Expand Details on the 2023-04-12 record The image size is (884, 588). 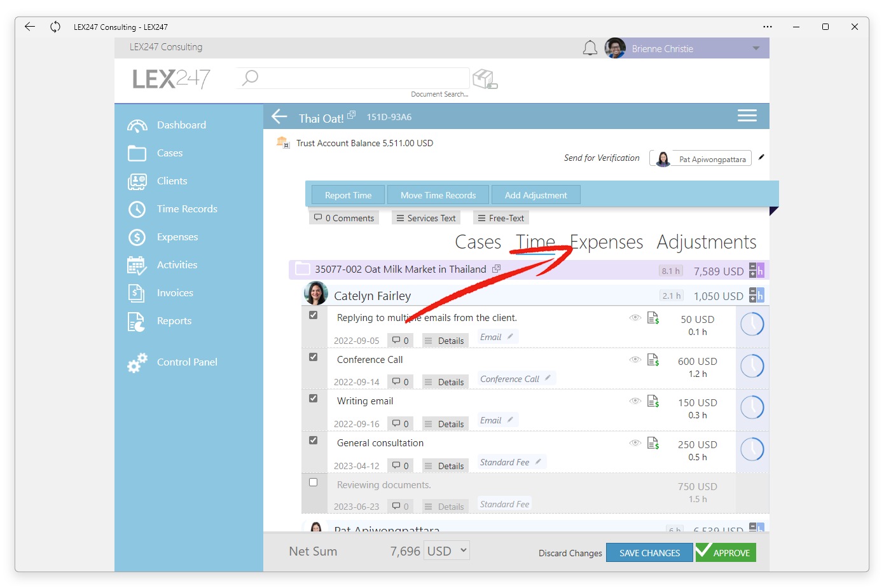445,466
